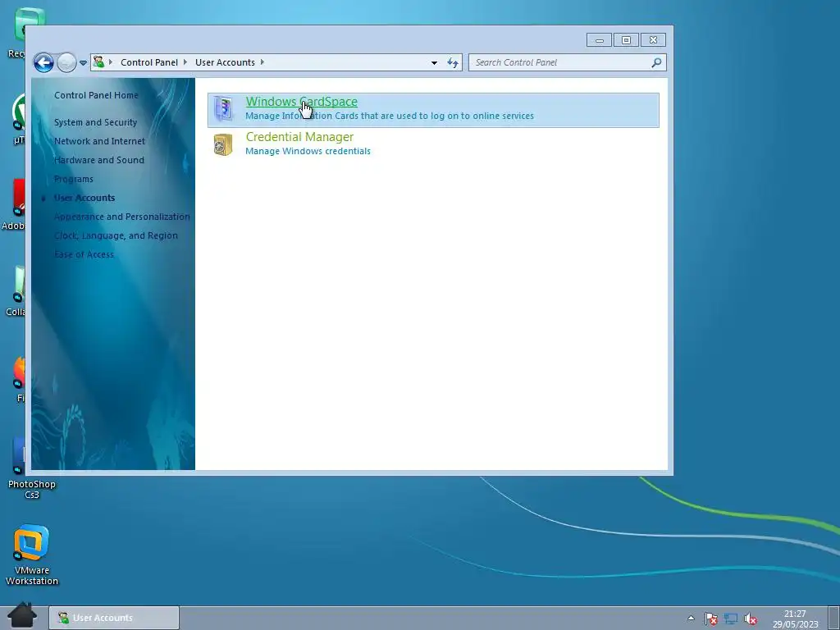Click the User Accounts icon in address bar
Screen dimensions: 840x630
(x=98, y=62)
